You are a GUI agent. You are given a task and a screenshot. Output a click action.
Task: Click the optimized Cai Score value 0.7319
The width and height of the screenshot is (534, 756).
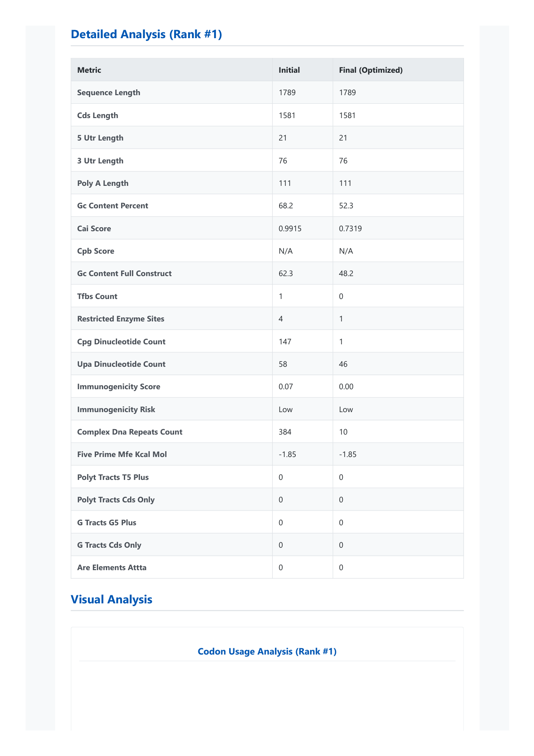tap(350, 229)
